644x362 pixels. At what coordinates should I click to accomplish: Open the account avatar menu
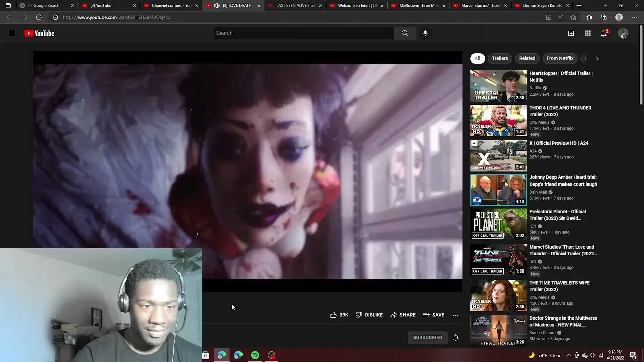pyautogui.click(x=623, y=33)
